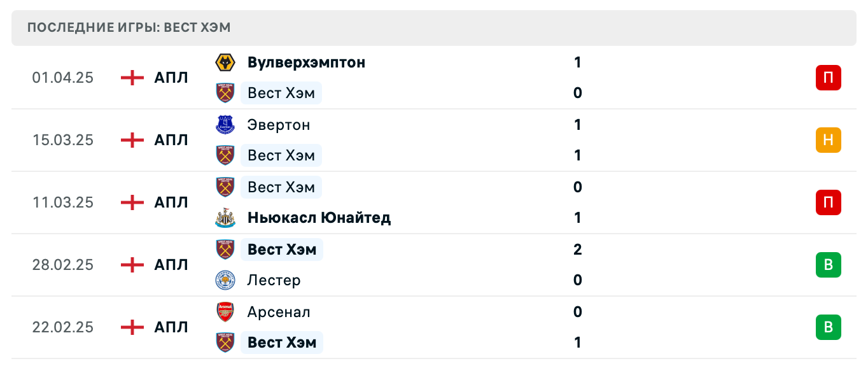Click the red П badge for Вулверхэмптон match
This screenshot has width=868, height=368.
[828, 77]
